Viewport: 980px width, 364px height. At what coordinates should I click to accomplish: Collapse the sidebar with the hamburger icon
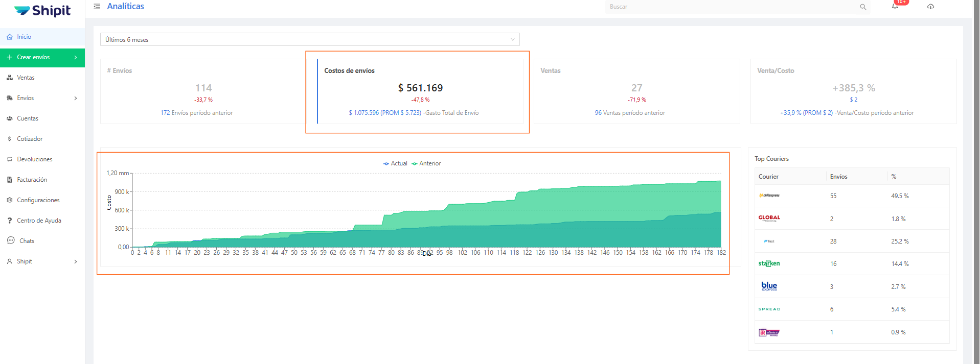tap(97, 7)
